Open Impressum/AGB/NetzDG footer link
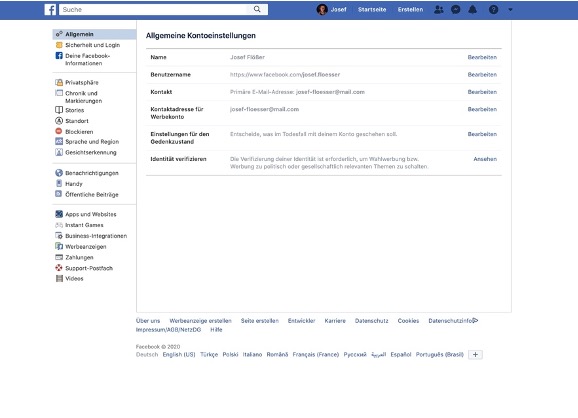 click(168, 330)
